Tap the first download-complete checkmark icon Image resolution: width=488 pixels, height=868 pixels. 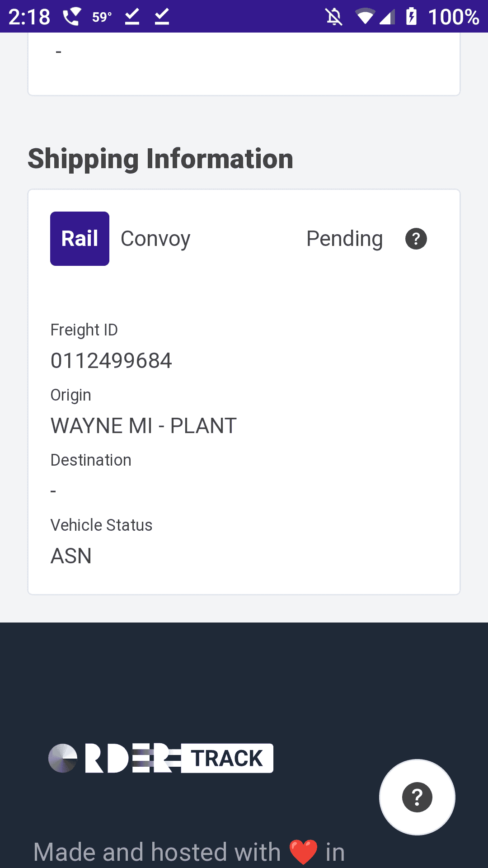pyautogui.click(x=132, y=17)
